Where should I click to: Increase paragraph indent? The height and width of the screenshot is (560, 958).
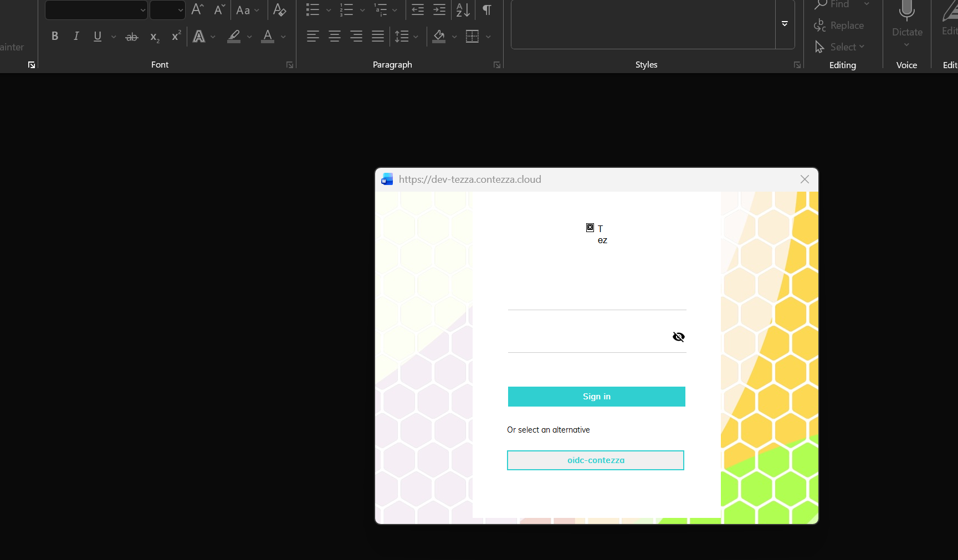(439, 10)
